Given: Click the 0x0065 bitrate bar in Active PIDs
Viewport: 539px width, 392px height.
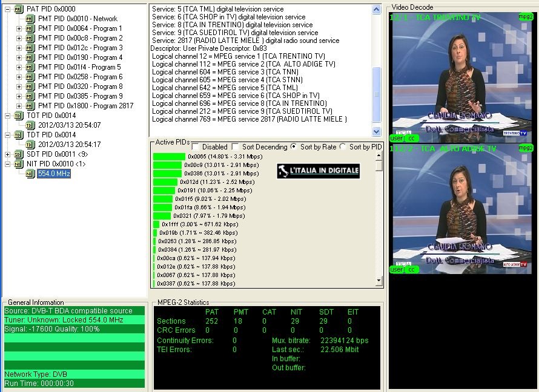Looking at the screenshot, I should tap(169, 157).
